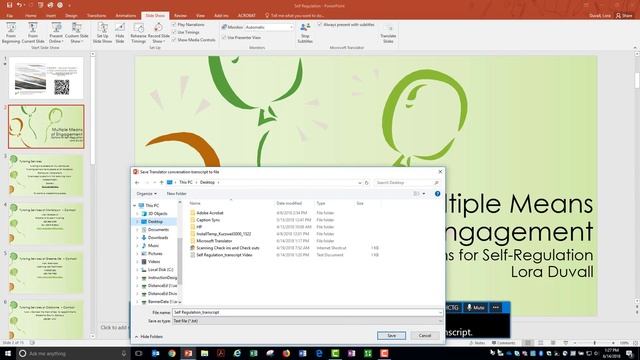
Task: Select Downloads in the navigation tree
Action: point(158,238)
